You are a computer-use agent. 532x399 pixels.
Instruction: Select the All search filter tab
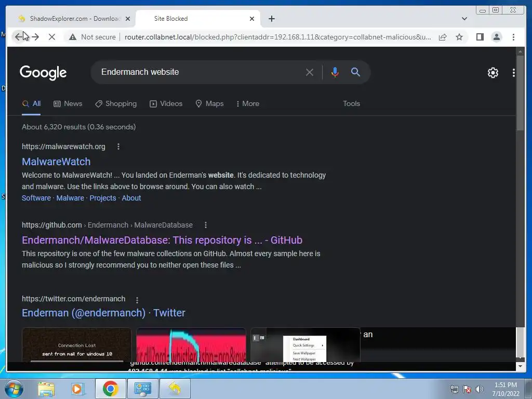[x=31, y=104]
